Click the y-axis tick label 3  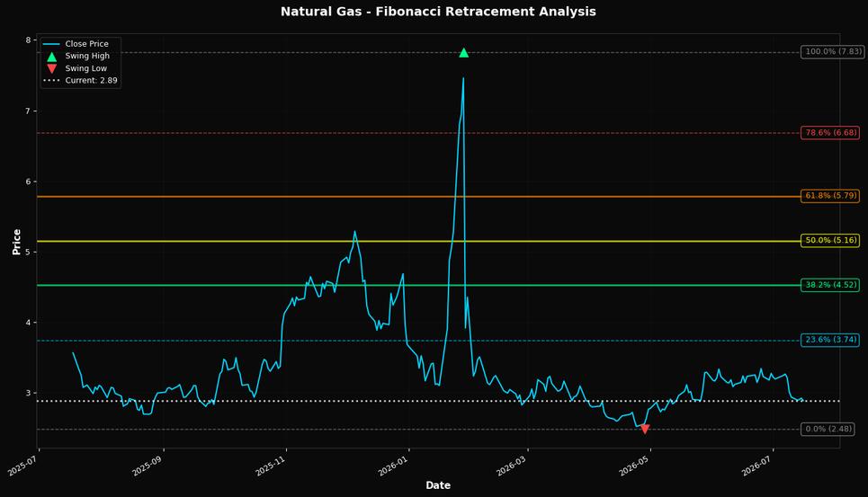click(x=28, y=393)
